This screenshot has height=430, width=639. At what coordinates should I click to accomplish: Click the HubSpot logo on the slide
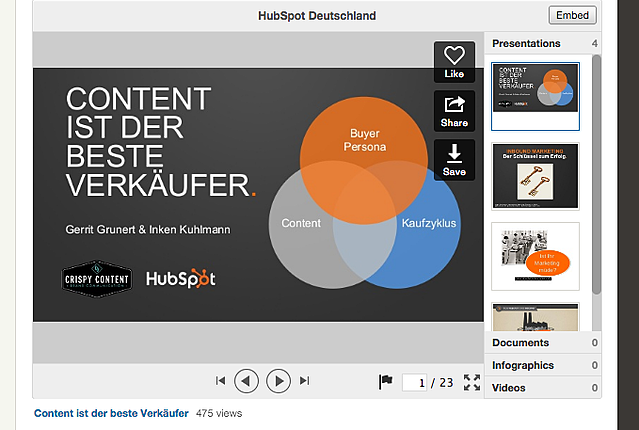181,279
